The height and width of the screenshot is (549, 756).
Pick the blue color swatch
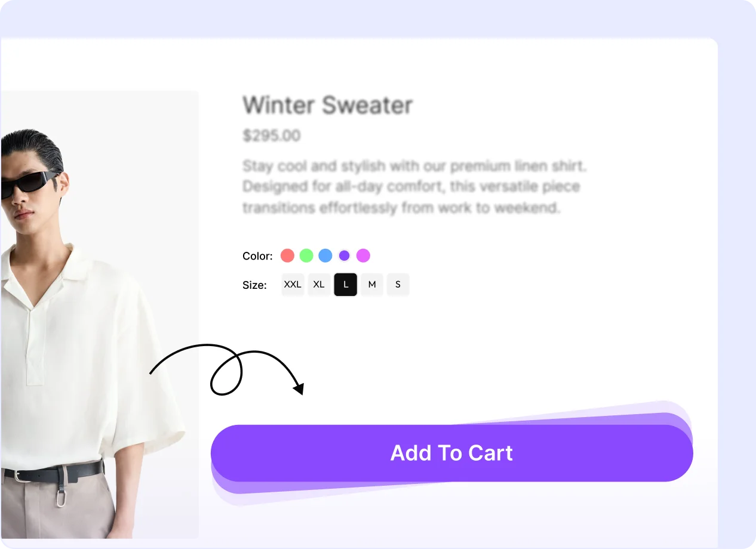point(325,255)
